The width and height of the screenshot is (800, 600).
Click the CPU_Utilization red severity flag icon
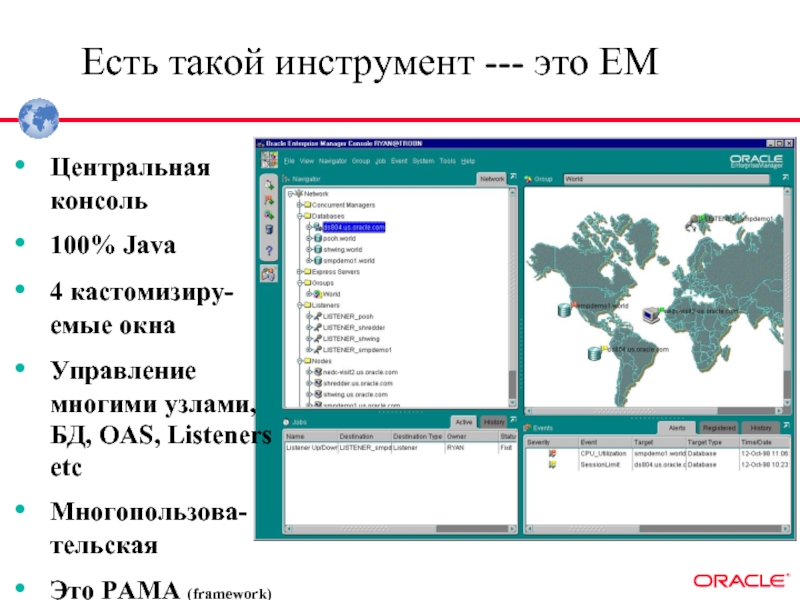[x=552, y=454]
